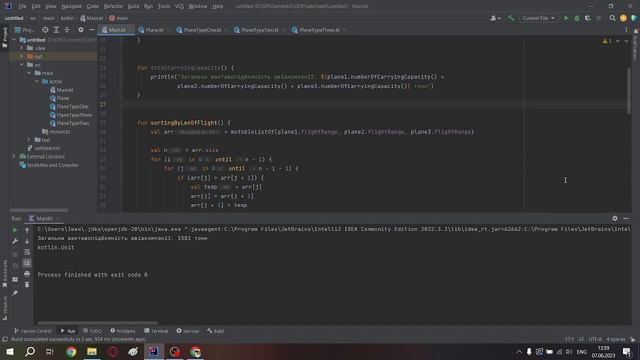Click ENG language indicator in tray
Viewport: 640px width, 360px height.
click(581, 351)
